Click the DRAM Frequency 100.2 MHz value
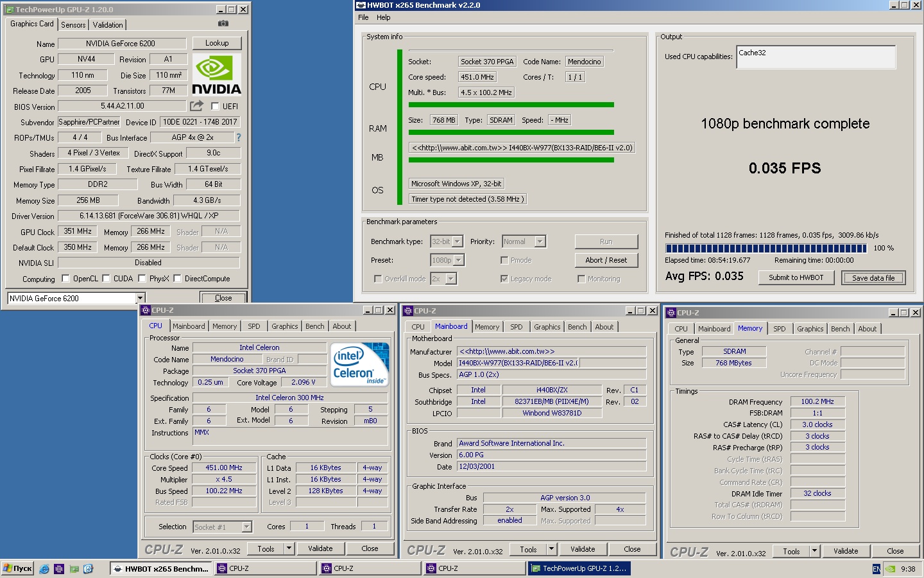The height and width of the screenshot is (578, 924). click(817, 401)
